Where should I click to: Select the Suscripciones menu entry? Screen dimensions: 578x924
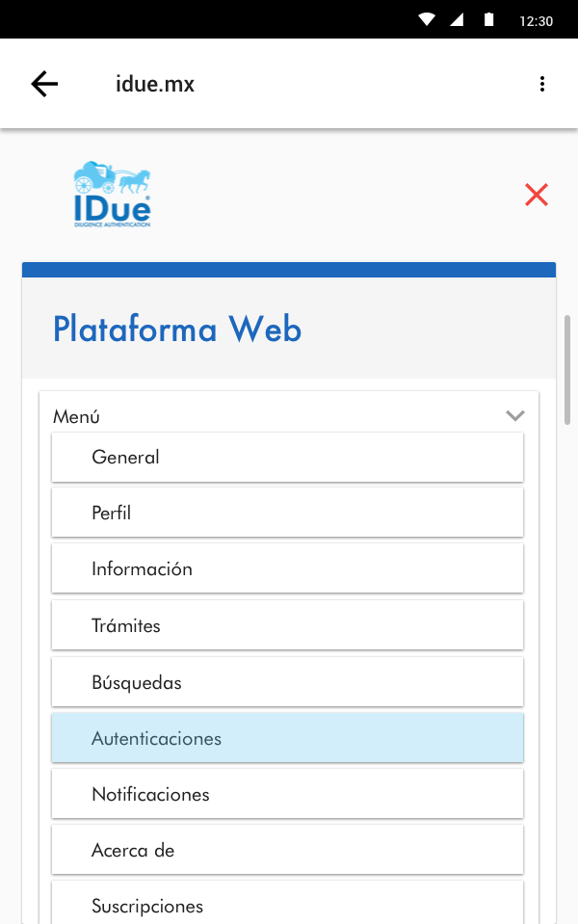pos(287,904)
